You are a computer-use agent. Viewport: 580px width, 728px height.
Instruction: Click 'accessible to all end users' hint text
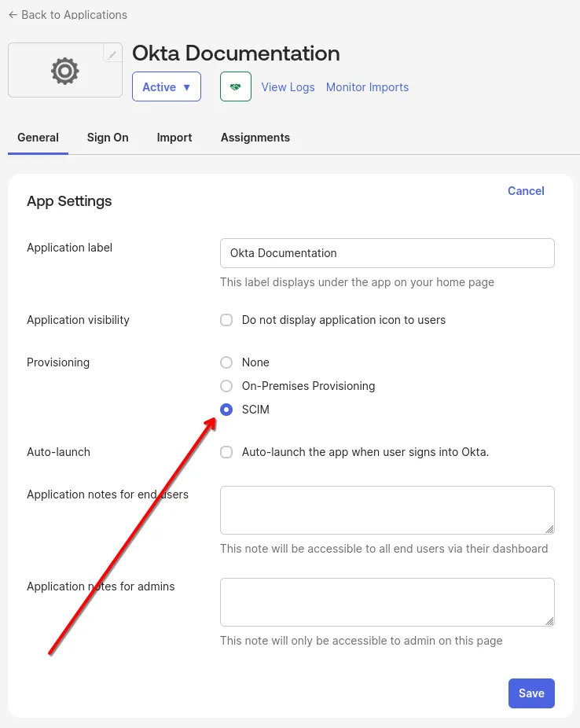pyautogui.click(x=384, y=549)
